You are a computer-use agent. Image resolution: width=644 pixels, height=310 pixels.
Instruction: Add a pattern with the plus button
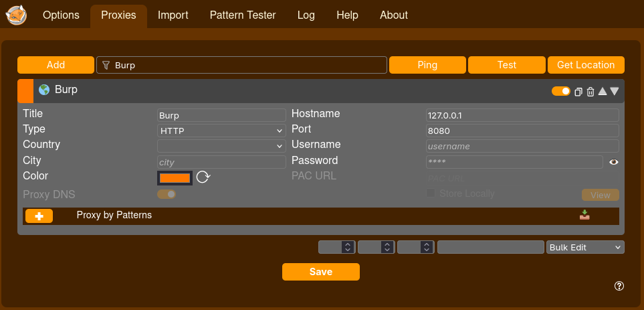pos(39,216)
